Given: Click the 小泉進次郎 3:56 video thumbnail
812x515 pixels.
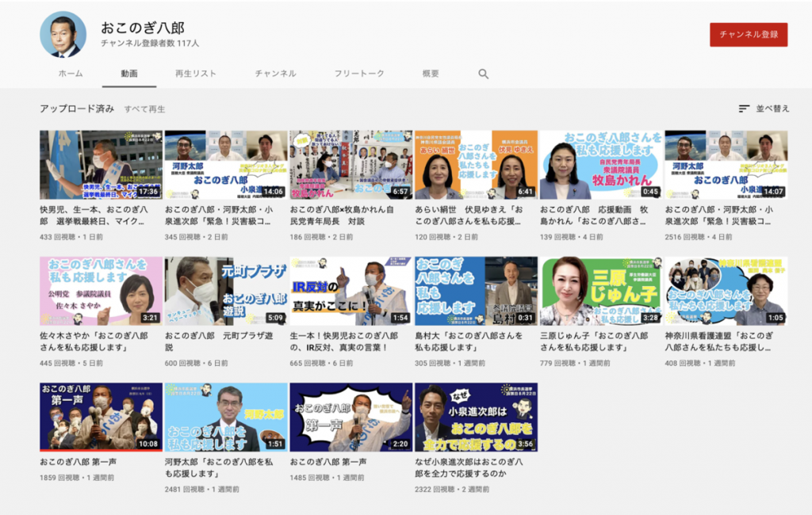Looking at the screenshot, I should point(476,417).
